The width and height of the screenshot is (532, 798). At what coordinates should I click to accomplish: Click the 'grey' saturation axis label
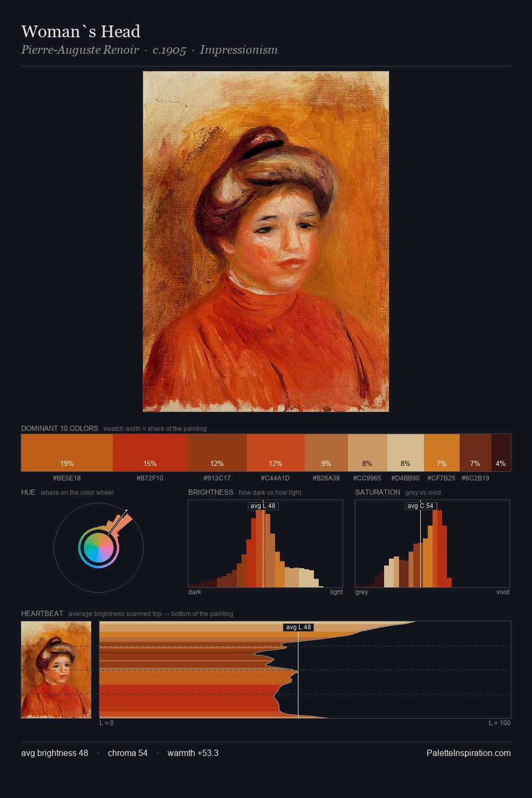362,592
